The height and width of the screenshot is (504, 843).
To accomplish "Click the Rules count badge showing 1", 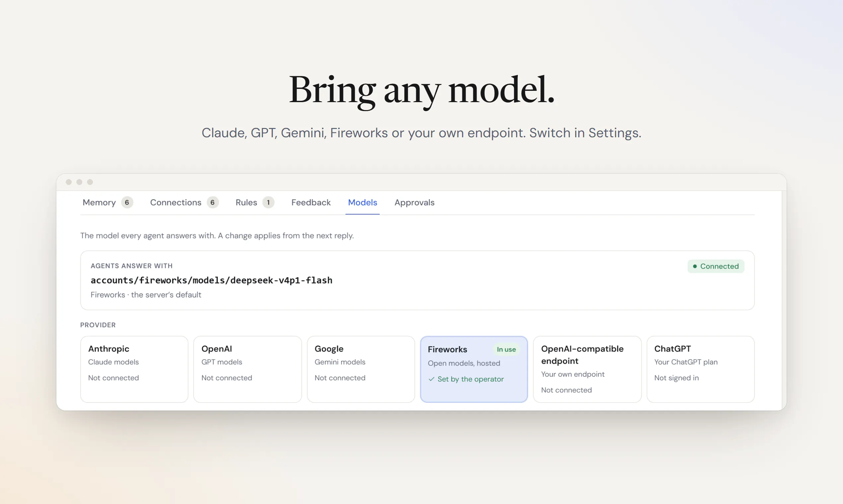I will 268,202.
